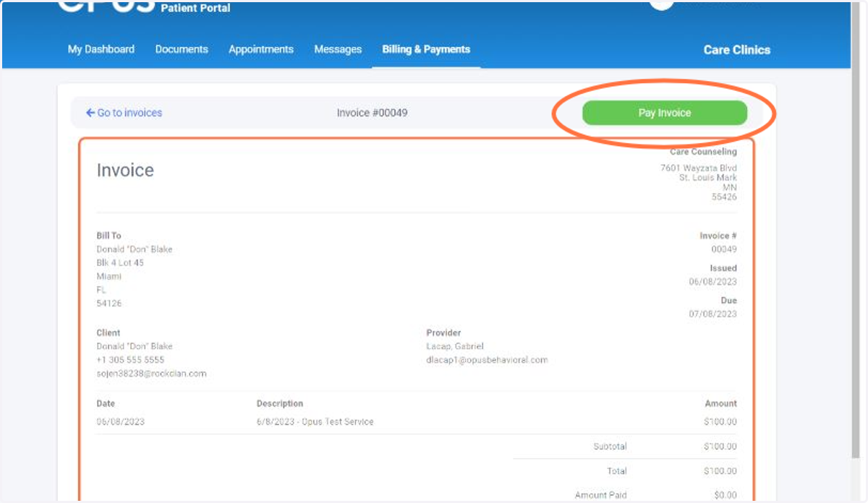Click the Miami city line
Image resolution: width=868 pixels, height=503 pixels.
click(109, 276)
